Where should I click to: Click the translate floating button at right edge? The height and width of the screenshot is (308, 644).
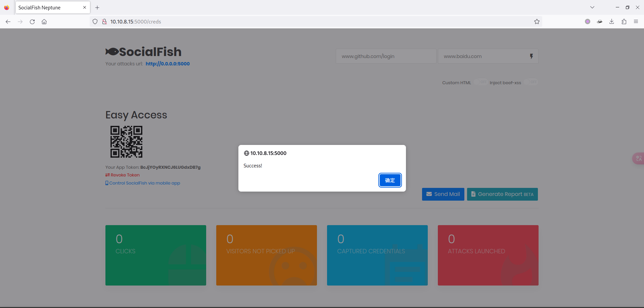(638, 158)
